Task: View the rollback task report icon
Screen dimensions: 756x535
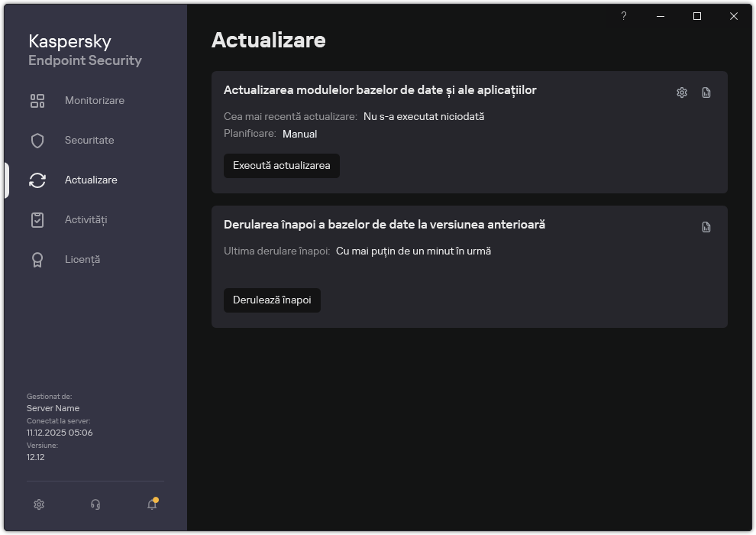Action: pos(706,227)
